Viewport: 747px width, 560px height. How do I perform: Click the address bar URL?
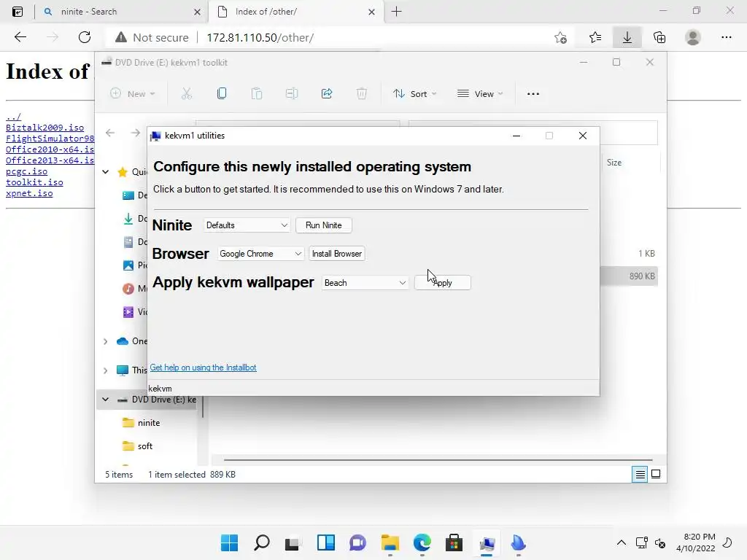point(260,38)
